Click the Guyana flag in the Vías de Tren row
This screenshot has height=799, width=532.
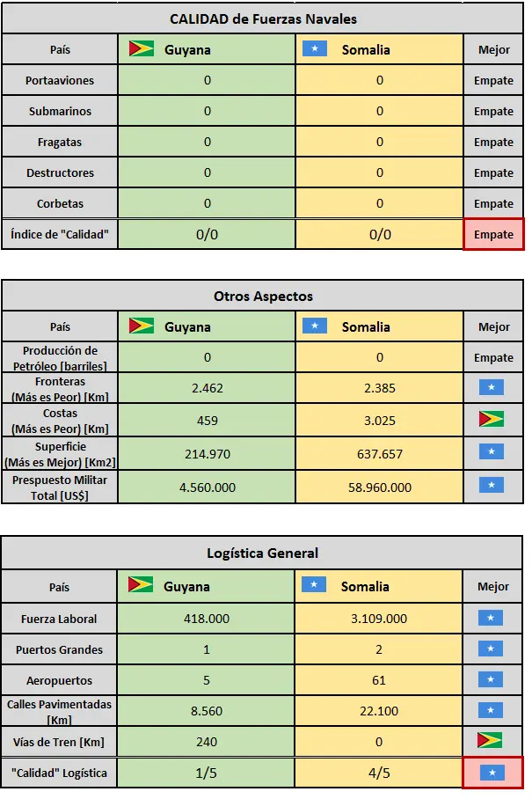[x=493, y=740]
